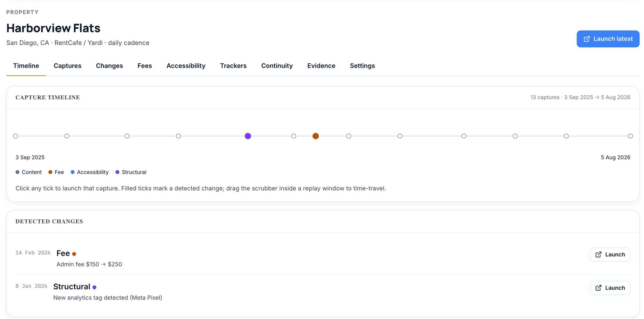Image resolution: width=644 pixels, height=319 pixels.
Task: Open the Settings tab
Action: (362, 66)
